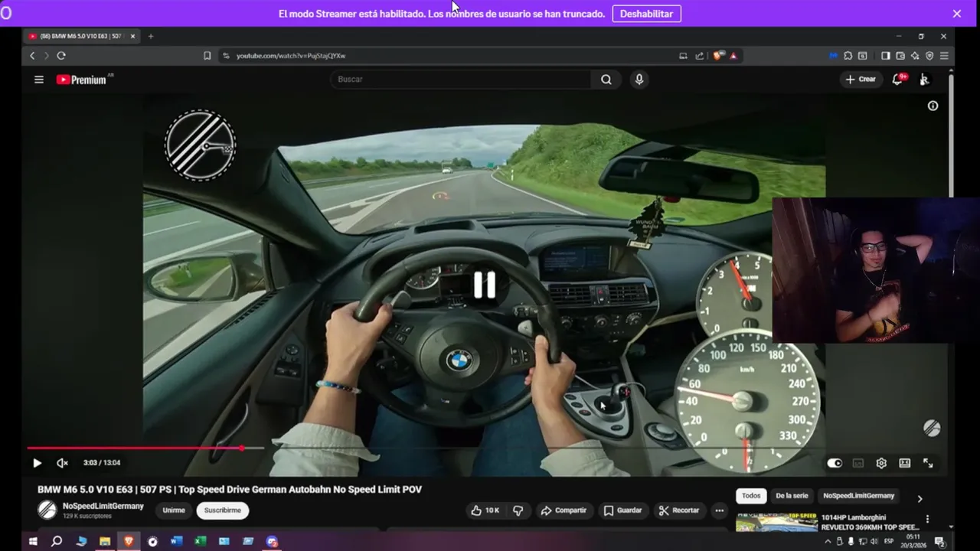Open the YouTube notifications bell
The width and height of the screenshot is (980, 551).
pos(898,80)
